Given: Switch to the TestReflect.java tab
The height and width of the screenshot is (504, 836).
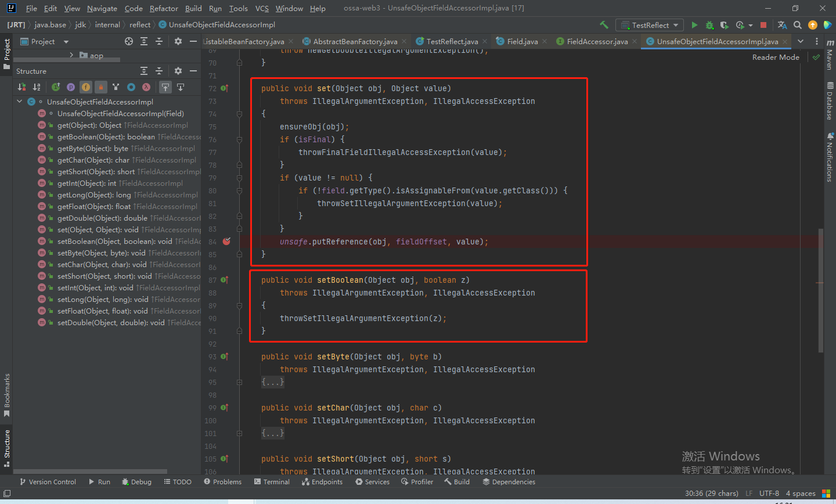Looking at the screenshot, I should (x=452, y=41).
